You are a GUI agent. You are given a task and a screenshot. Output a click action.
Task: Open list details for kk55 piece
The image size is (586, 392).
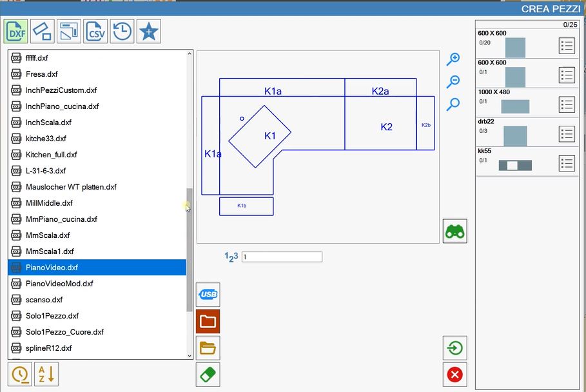[567, 164]
